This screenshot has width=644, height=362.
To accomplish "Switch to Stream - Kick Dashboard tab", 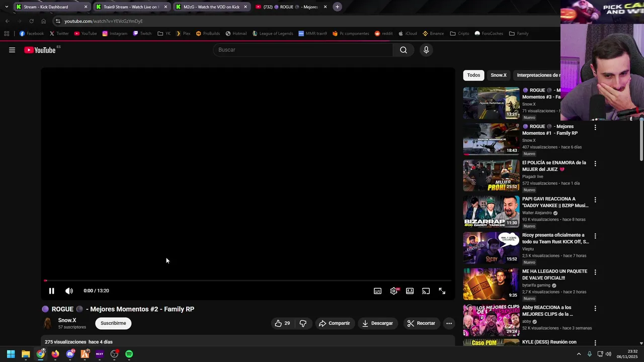I will click(51, 7).
